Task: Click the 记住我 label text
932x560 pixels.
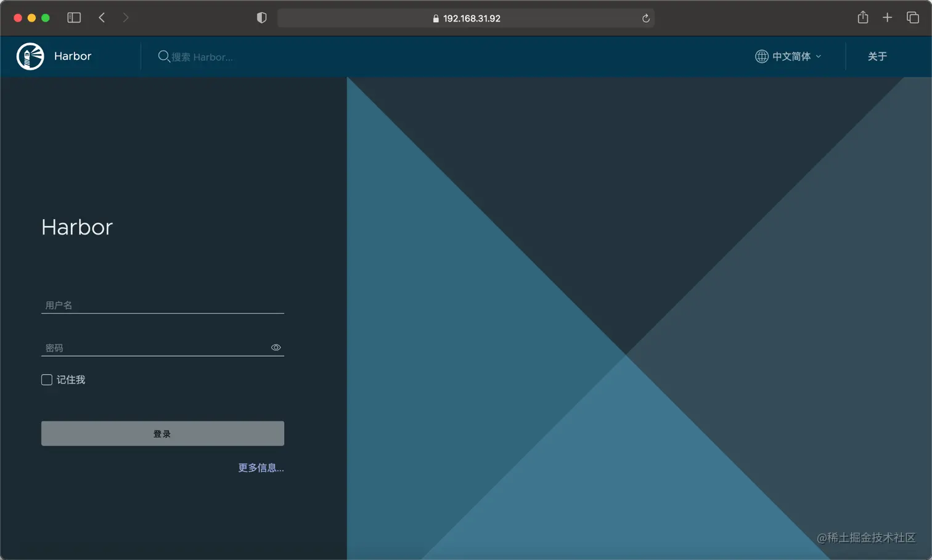Action: (71, 379)
